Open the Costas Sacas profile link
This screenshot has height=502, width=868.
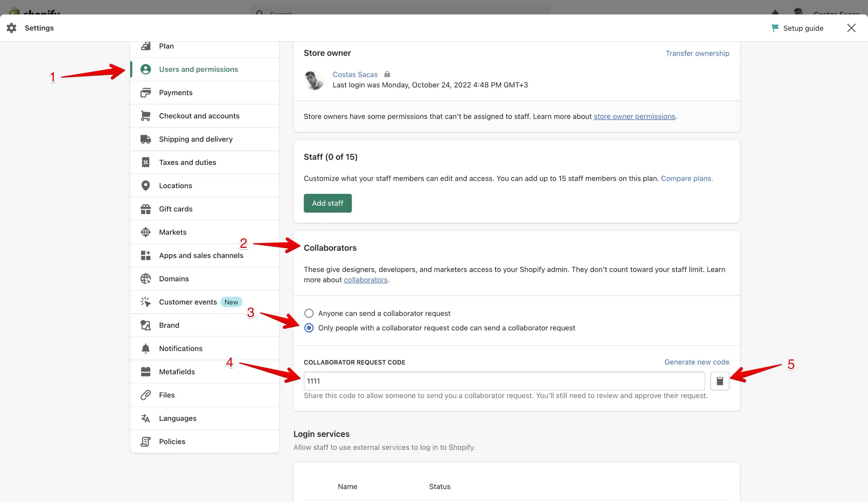tap(355, 74)
